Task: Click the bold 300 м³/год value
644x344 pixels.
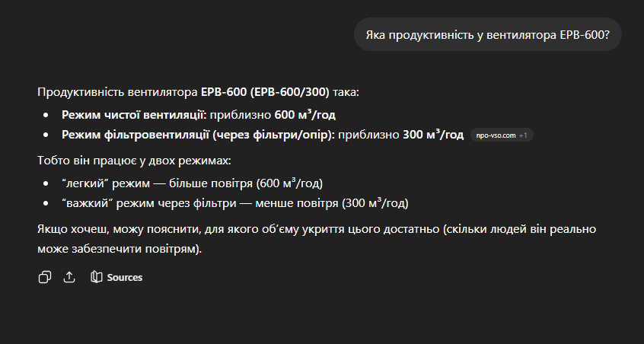Action: 433,135
